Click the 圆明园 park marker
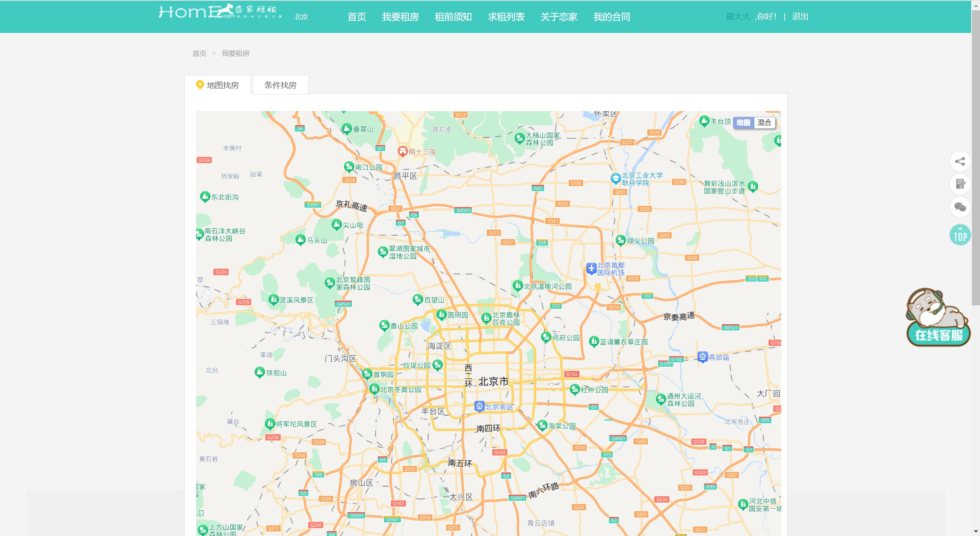The height and width of the screenshot is (536, 980). click(441, 315)
